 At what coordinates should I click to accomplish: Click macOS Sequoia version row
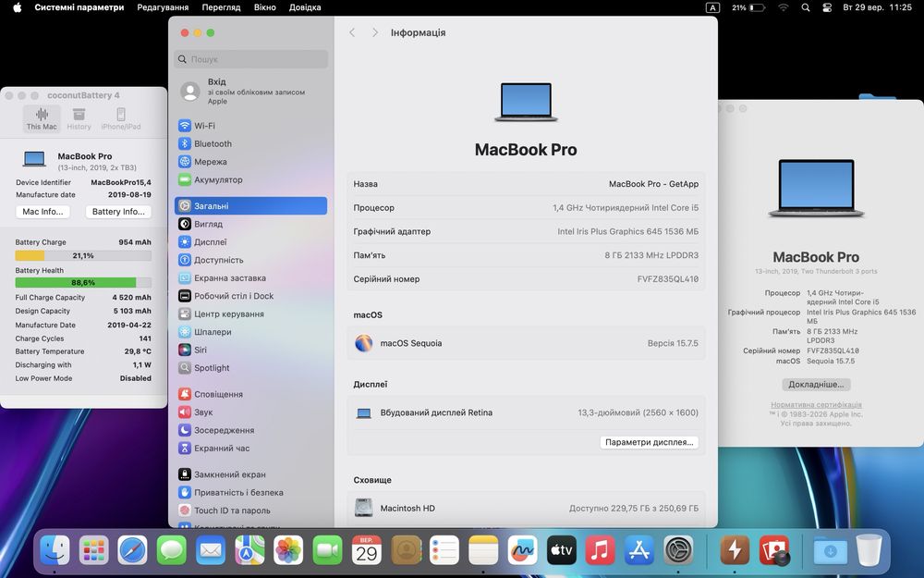[526, 343]
